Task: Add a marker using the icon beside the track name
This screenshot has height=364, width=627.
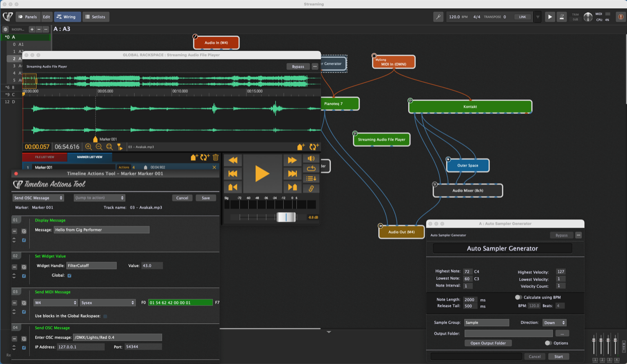Action: (x=301, y=146)
